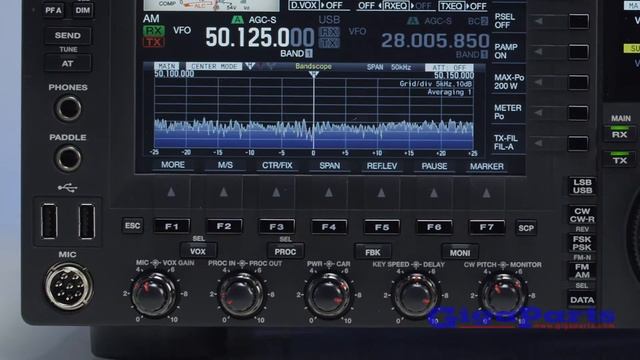Push the F3 function key
The height and width of the screenshot is (360, 640).
click(276, 227)
